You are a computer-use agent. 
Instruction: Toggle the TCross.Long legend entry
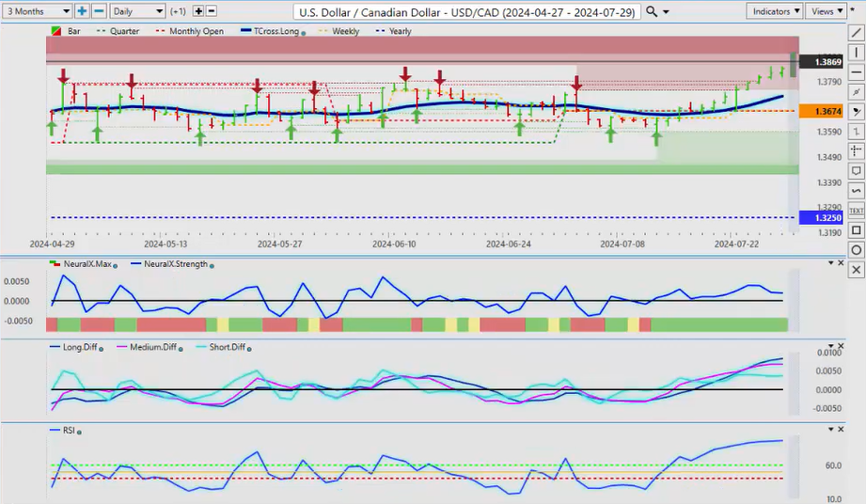[x=273, y=31]
